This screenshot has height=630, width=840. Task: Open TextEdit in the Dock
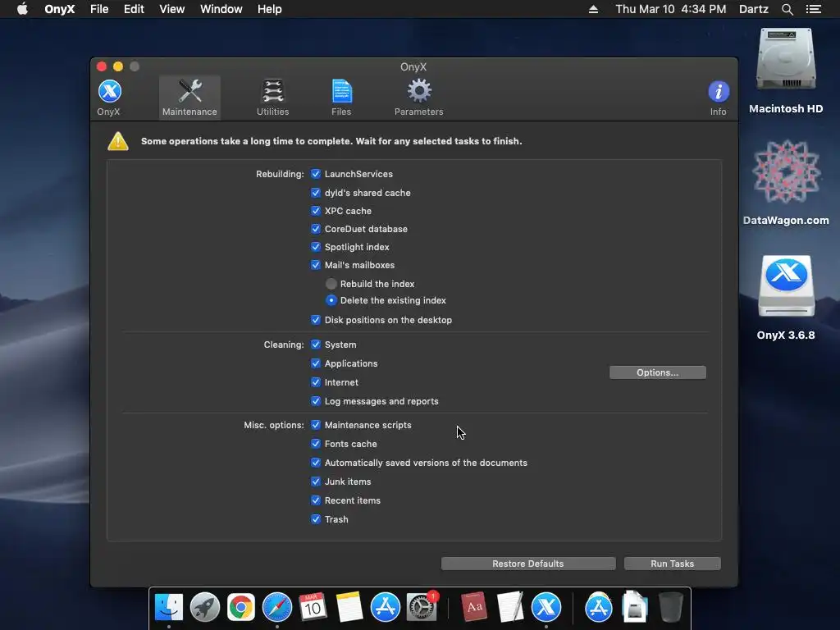(x=510, y=608)
